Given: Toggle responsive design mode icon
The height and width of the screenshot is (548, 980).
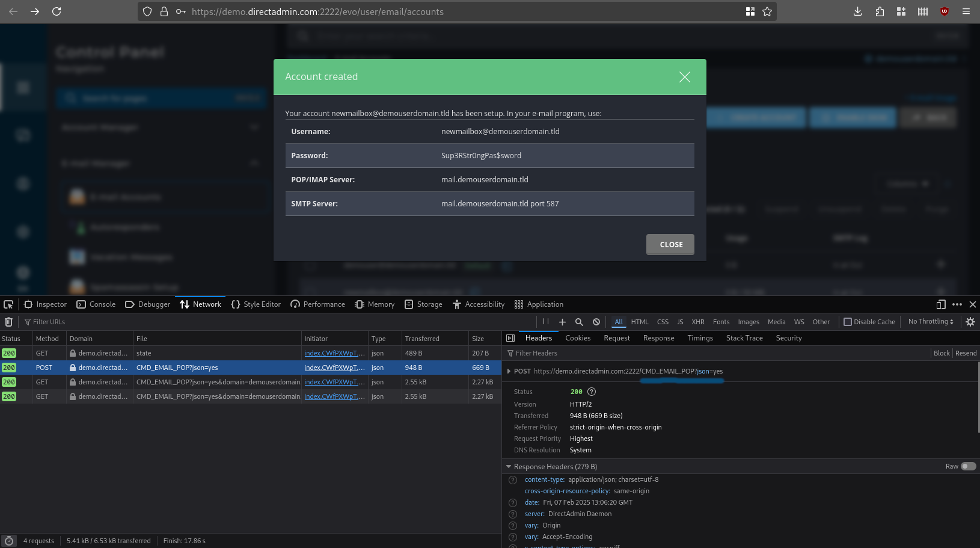Looking at the screenshot, I should pyautogui.click(x=941, y=304).
